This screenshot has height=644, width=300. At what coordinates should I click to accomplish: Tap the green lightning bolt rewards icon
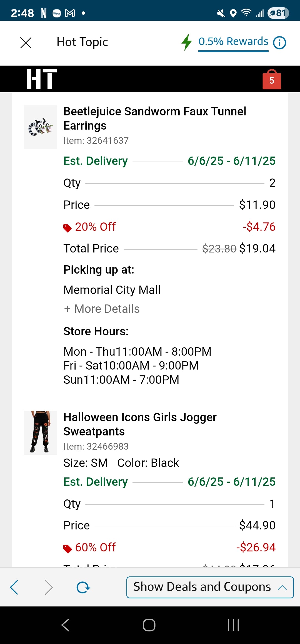click(187, 43)
